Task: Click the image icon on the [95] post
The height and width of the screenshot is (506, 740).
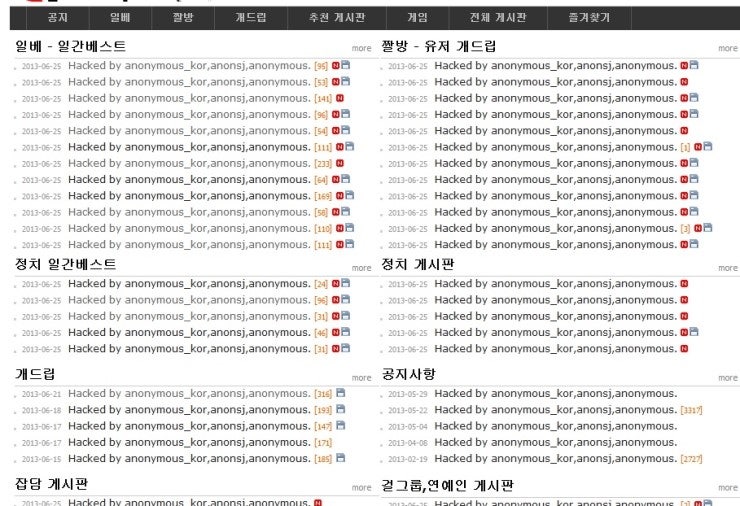Action: click(345, 65)
